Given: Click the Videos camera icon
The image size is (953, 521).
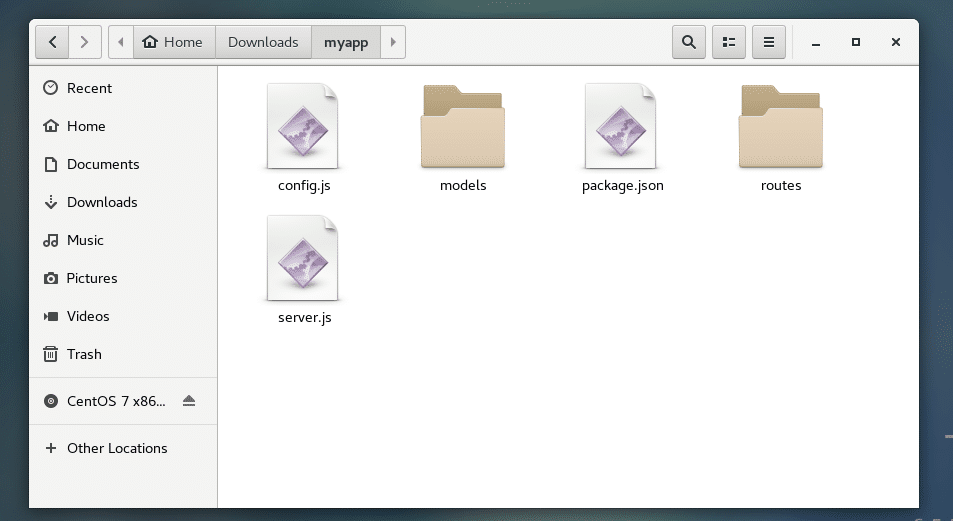Looking at the screenshot, I should tap(50, 316).
